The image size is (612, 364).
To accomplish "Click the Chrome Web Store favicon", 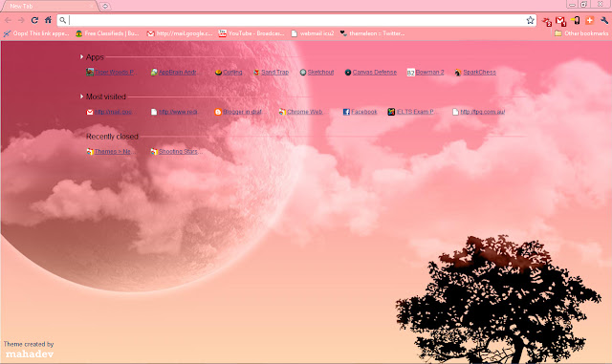I will 282,112.
